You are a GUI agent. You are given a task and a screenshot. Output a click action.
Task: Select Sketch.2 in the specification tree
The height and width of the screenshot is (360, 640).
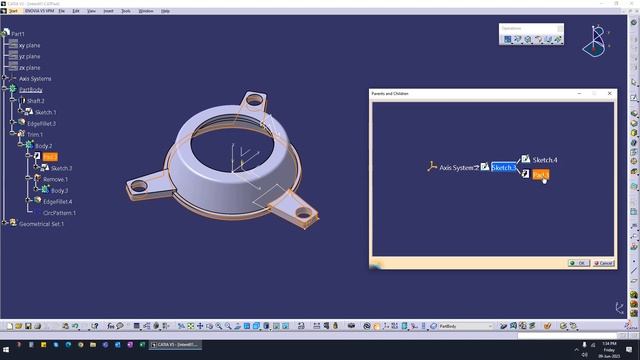(61, 168)
